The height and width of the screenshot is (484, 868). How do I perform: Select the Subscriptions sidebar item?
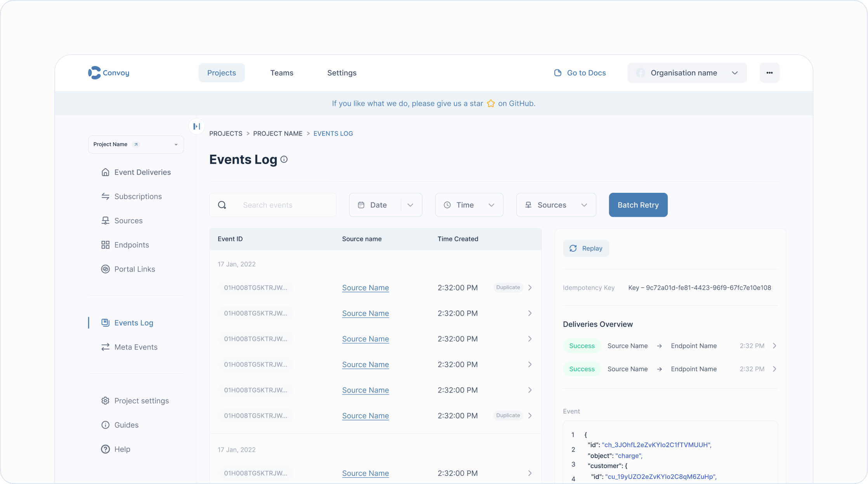point(138,196)
